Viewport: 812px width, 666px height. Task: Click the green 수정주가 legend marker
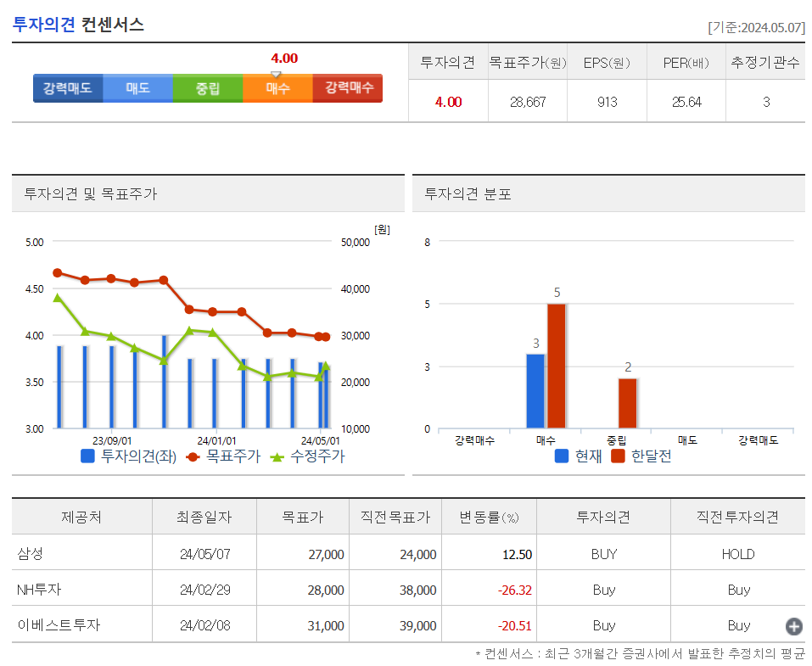(277, 457)
